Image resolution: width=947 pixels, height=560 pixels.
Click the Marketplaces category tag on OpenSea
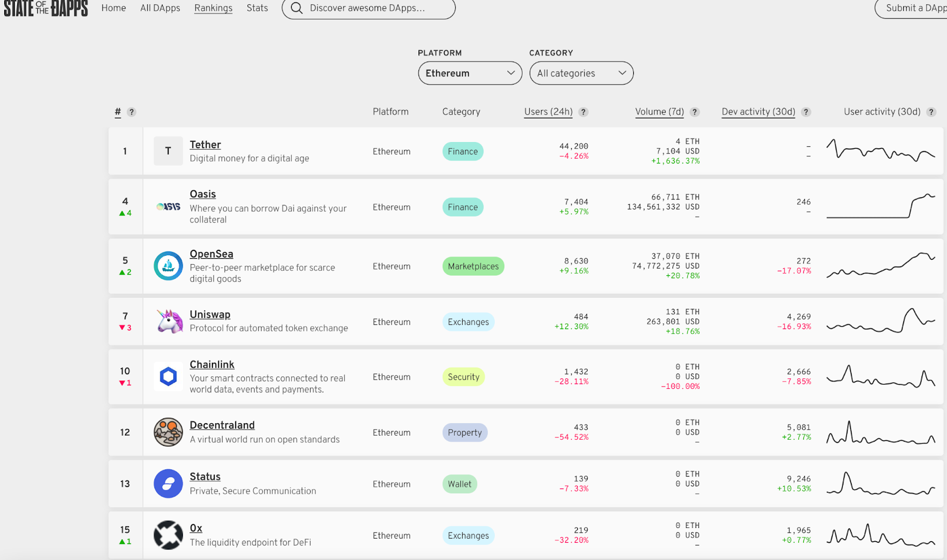(473, 266)
